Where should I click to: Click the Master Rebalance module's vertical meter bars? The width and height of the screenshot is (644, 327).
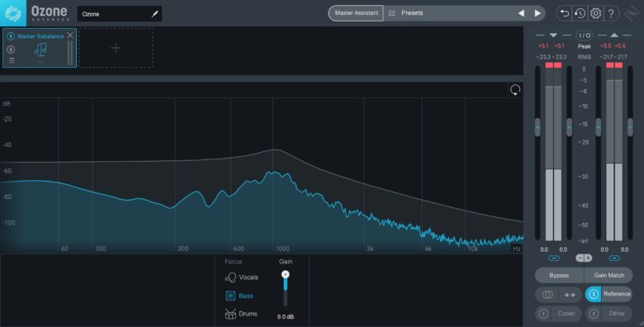point(70,53)
